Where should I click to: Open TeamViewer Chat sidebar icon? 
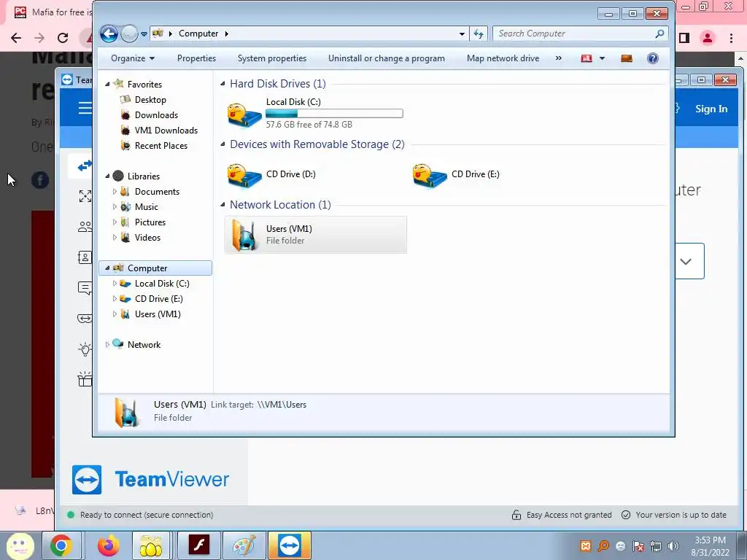85,288
